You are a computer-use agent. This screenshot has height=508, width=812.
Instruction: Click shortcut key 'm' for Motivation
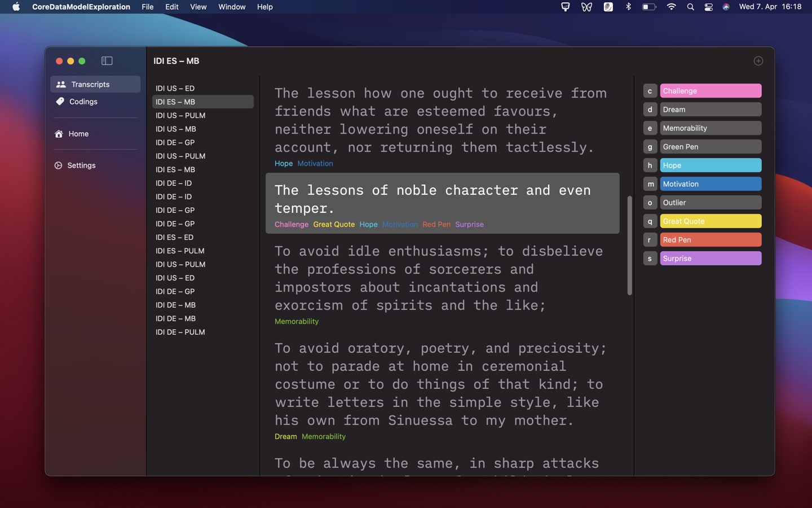tap(650, 184)
